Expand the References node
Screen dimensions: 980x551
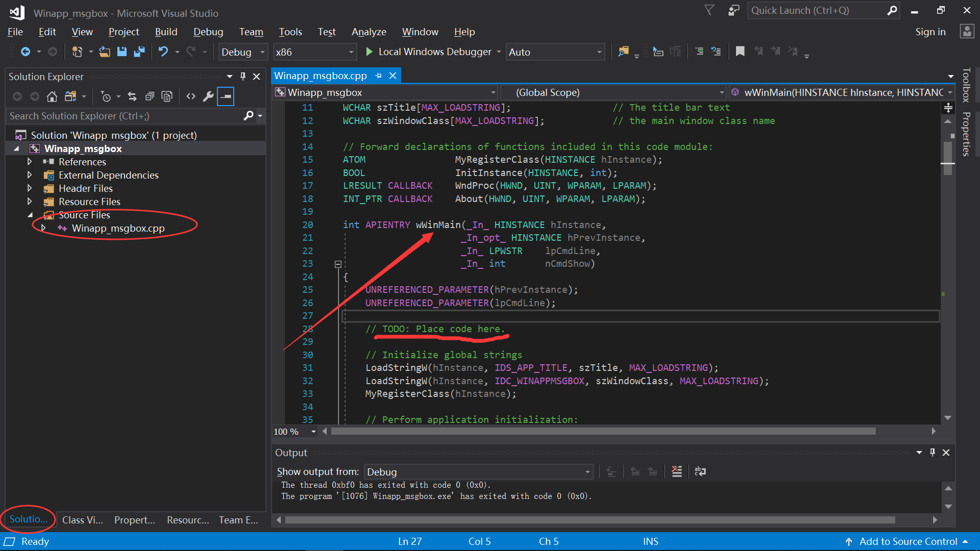30,162
